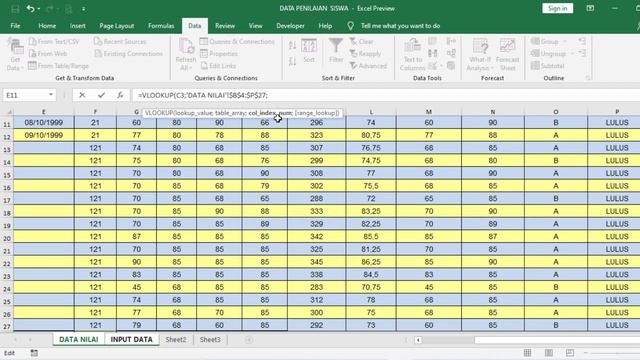Click col_index_num in the formula tooltip

pos(270,113)
